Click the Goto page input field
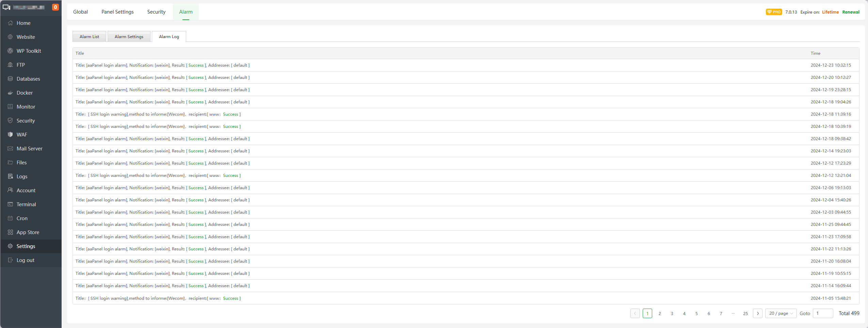 822,313
